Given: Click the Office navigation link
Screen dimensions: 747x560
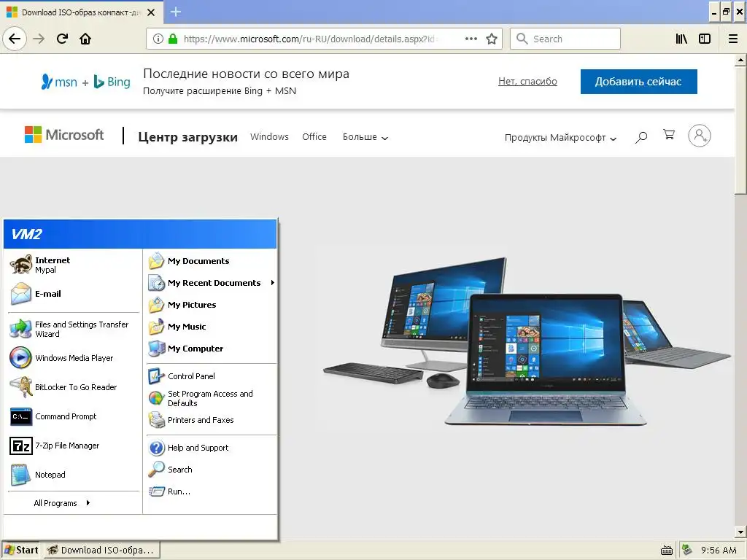Looking at the screenshot, I should (314, 136).
